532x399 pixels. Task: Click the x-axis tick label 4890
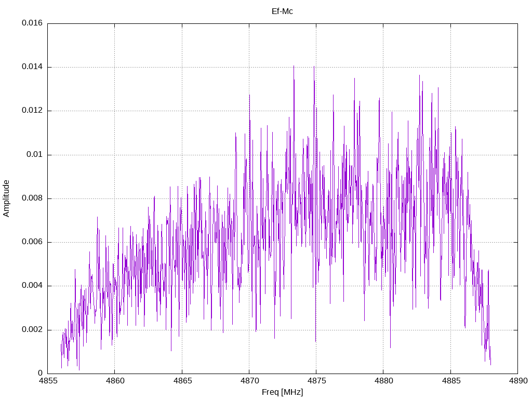pos(518,381)
